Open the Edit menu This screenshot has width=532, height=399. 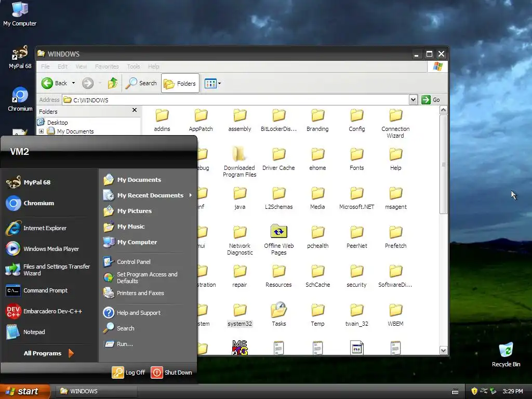point(62,66)
